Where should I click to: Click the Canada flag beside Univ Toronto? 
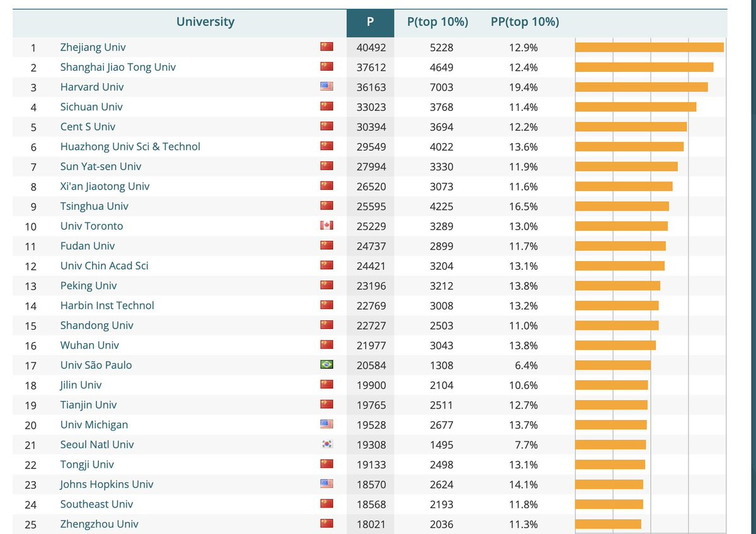[x=326, y=226]
